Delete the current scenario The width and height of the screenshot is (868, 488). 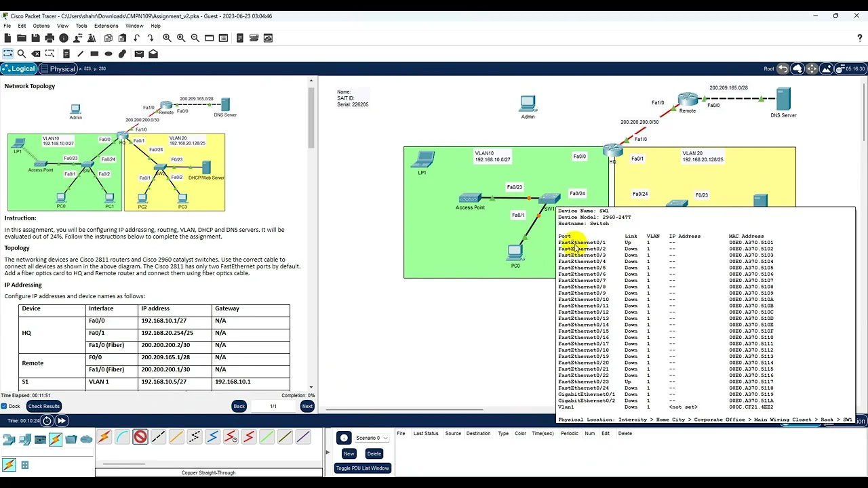[x=374, y=453]
